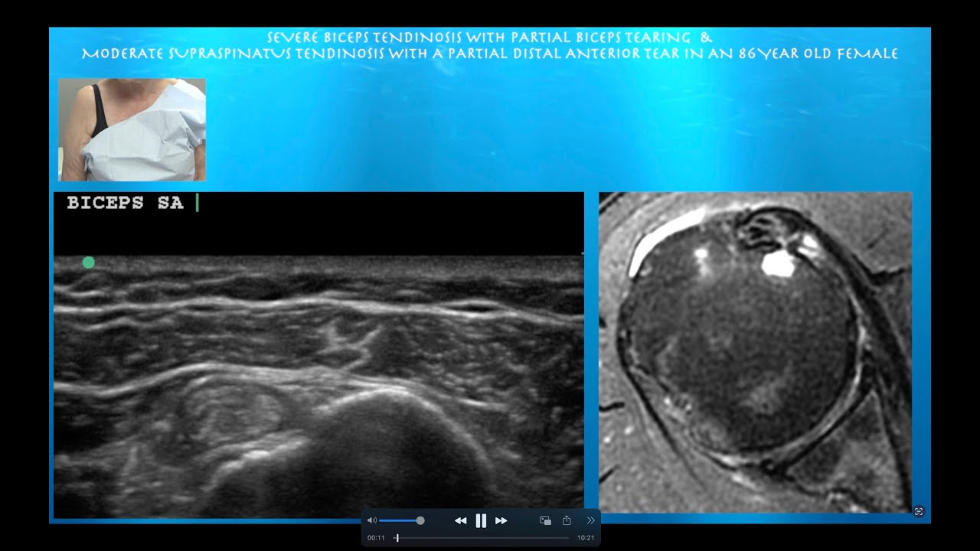Click the fast-forward button
Image resolution: width=980 pixels, height=551 pixels.
point(501,520)
